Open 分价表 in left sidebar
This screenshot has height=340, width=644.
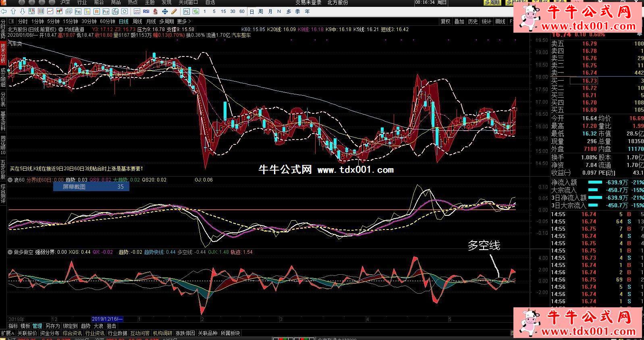(3, 99)
